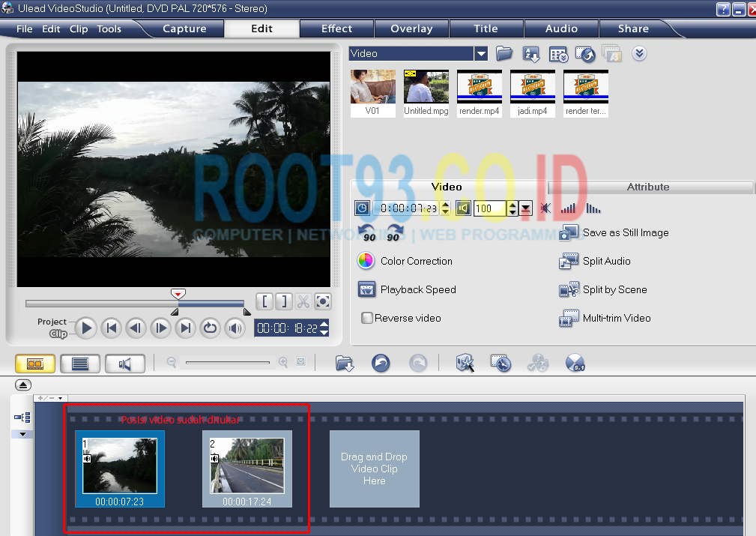The image size is (756, 536).
Task: Zoom in the timeline magnifier
Action: pyautogui.click(x=283, y=362)
